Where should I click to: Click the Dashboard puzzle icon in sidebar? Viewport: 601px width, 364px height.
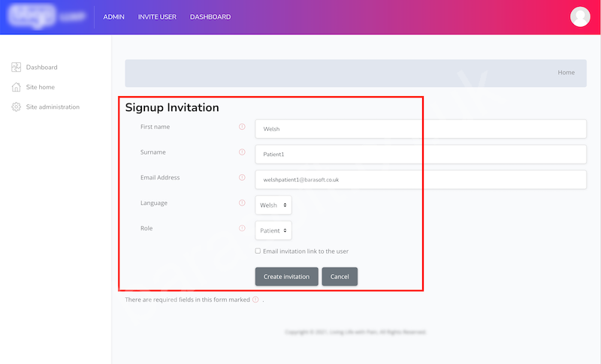pos(16,67)
